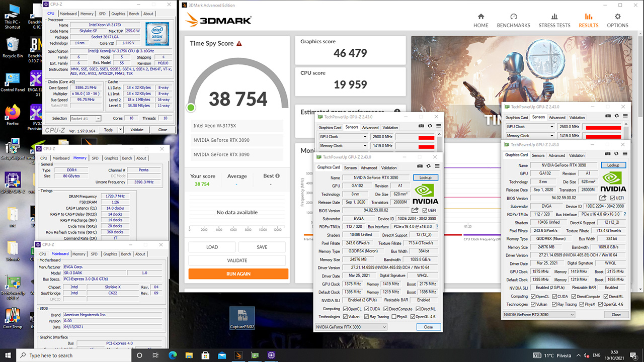Expand Memory Clock sensor dropdown in left Sensors window
This screenshot has height=362, width=644.
365,146
